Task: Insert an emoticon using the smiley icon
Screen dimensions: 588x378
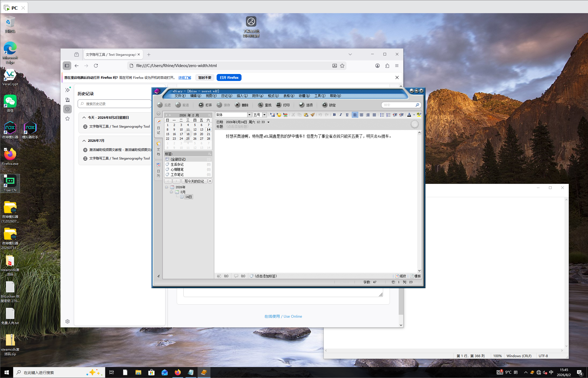Action: (x=279, y=115)
